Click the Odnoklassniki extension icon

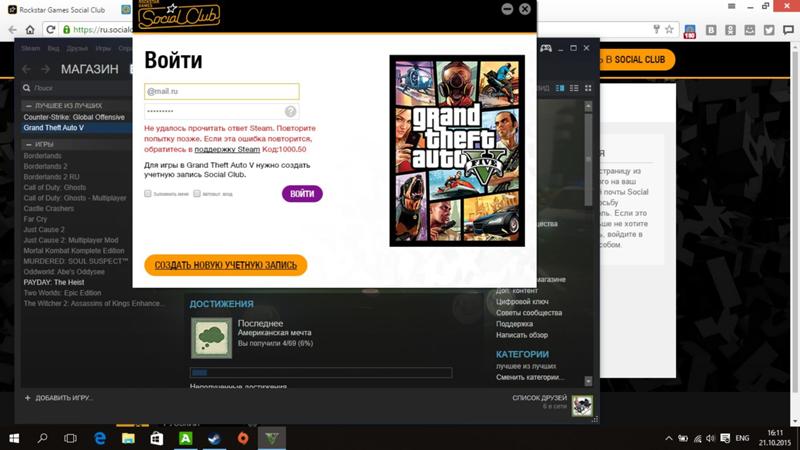pyautogui.click(x=730, y=30)
